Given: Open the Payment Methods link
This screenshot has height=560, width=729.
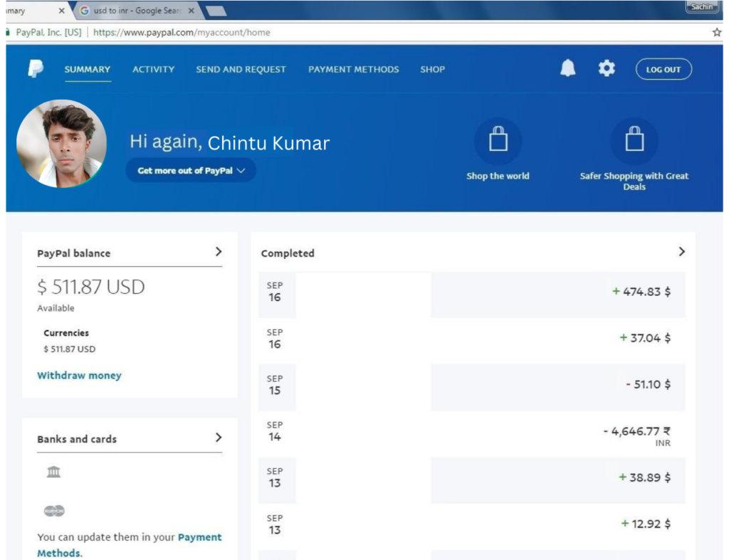Looking at the screenshot, I should (x=130, y=544).
